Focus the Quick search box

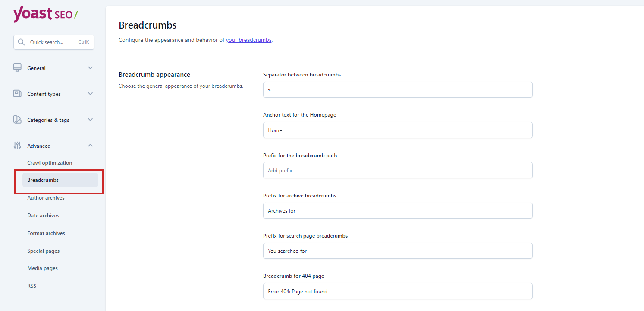52,42
